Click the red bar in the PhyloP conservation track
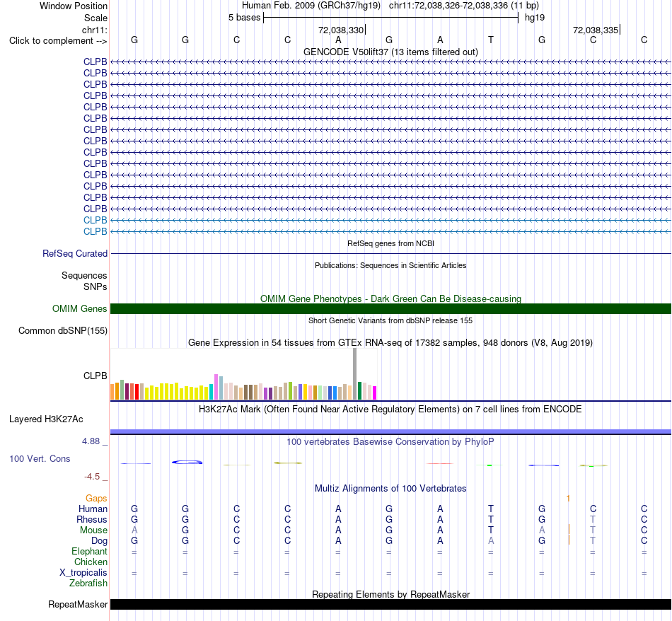The image size is (672, 621). pos(440,463)
